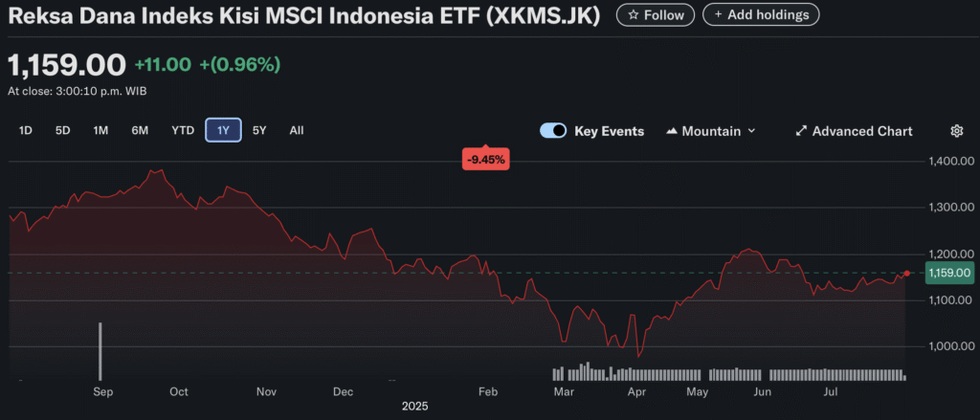Select the All time range

pos(297,131)
